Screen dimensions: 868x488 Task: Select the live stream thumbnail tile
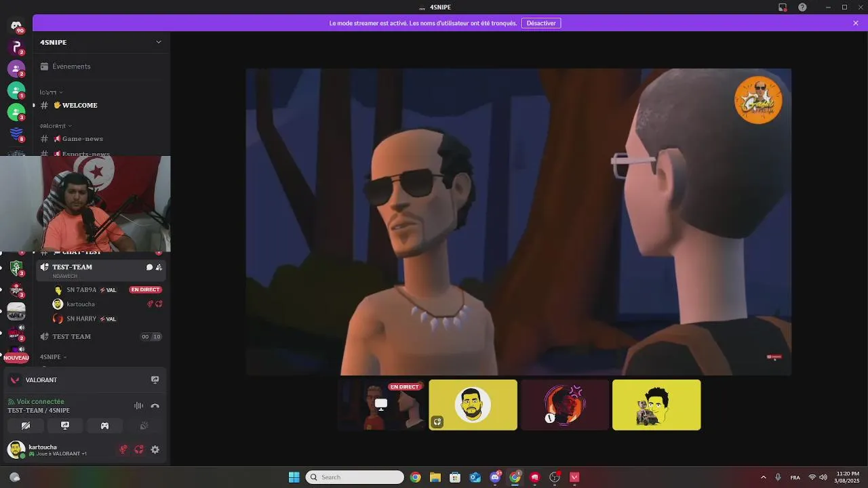coord(381,405)
